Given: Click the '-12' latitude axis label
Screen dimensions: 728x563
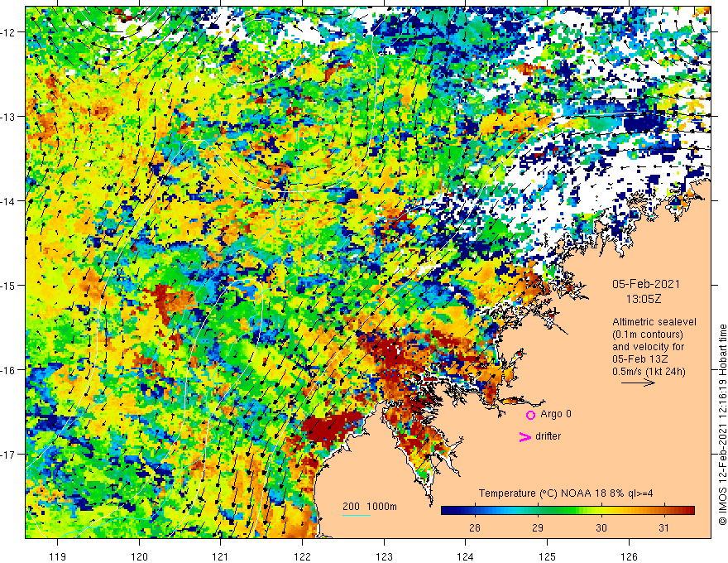Looking at the screenshot, I should [9, 32].
